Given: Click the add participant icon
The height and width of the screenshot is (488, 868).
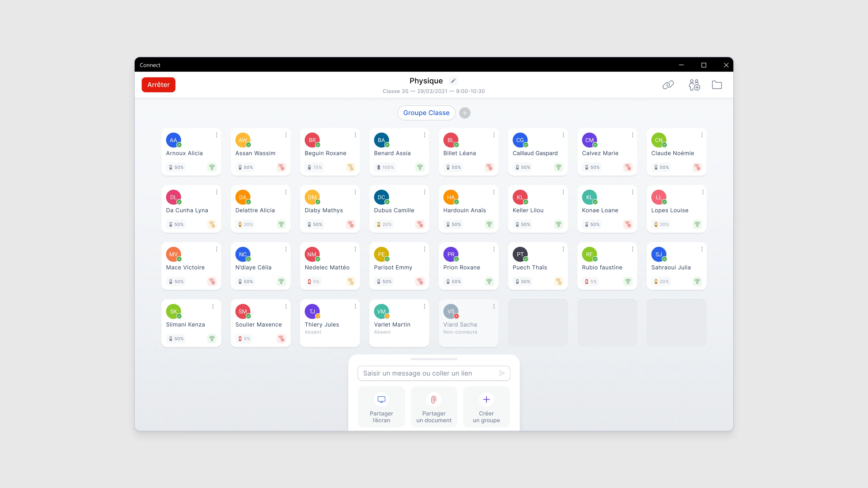Looking at the screenshot, I should 695,85.
